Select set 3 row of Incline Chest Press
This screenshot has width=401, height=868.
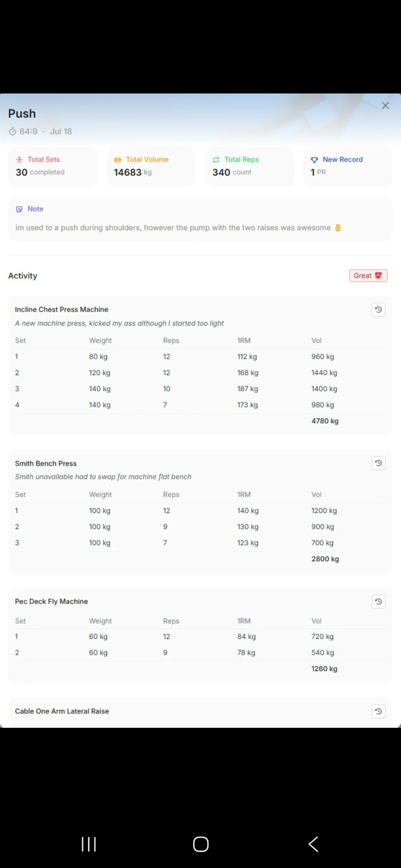pyautogui.click(x=200, y=389)
